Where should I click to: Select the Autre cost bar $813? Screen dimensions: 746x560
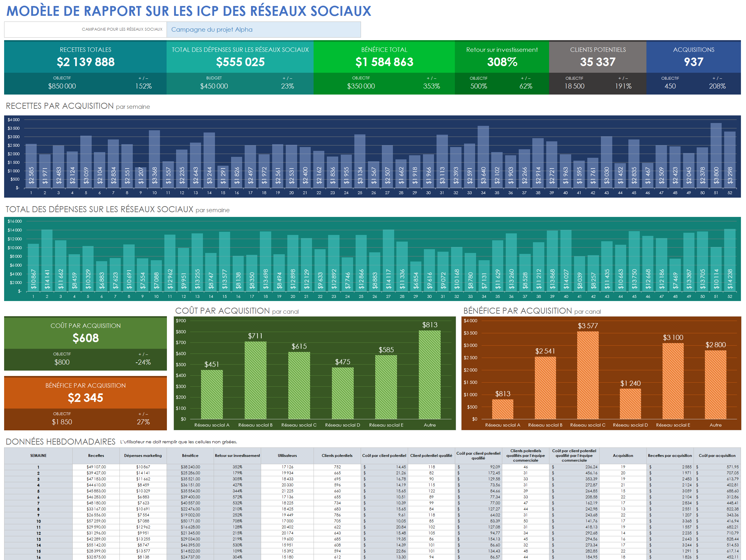[x=430, y=375]
